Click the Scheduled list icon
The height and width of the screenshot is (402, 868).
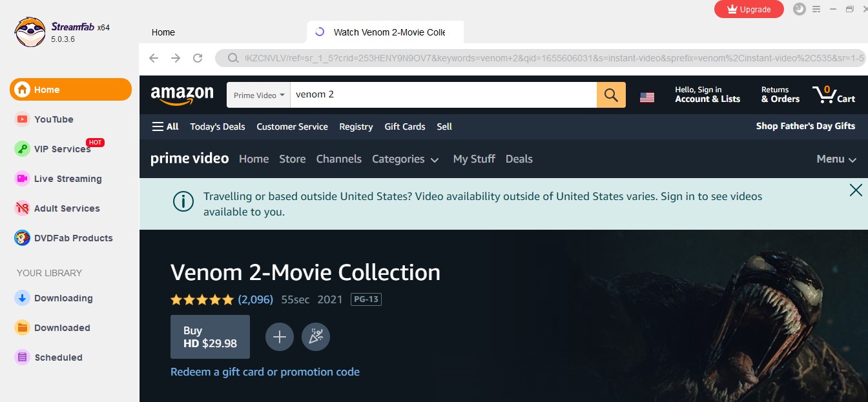(x=23, y=357)
